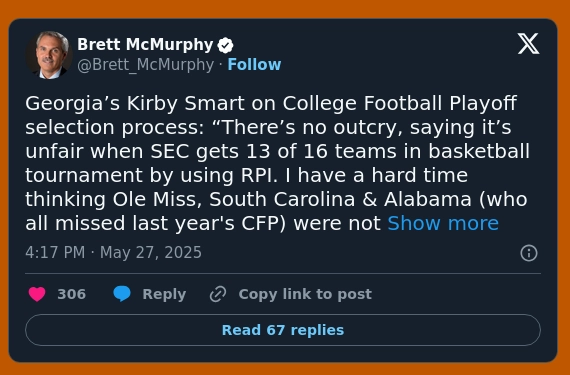
Task: Click the 306 likes count
Action: [x=72, y=294]
